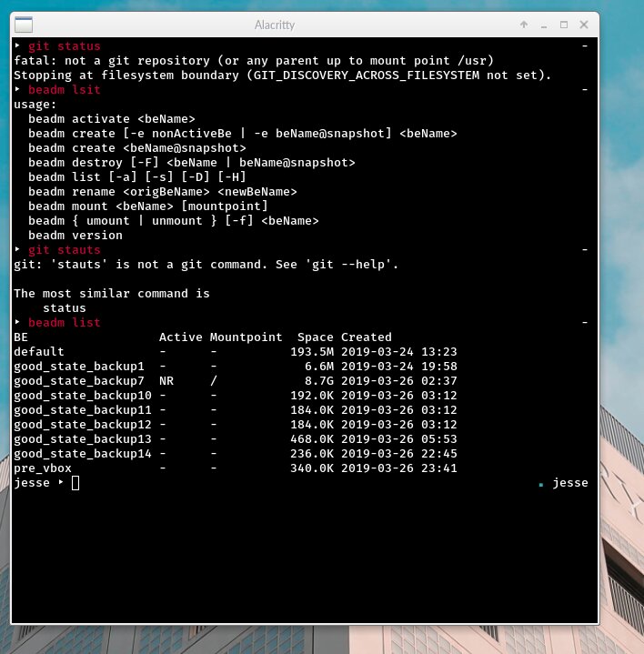Screen dimensions: 644x654
Task: Minimize the Alacritty window
Action: (544, 25)
